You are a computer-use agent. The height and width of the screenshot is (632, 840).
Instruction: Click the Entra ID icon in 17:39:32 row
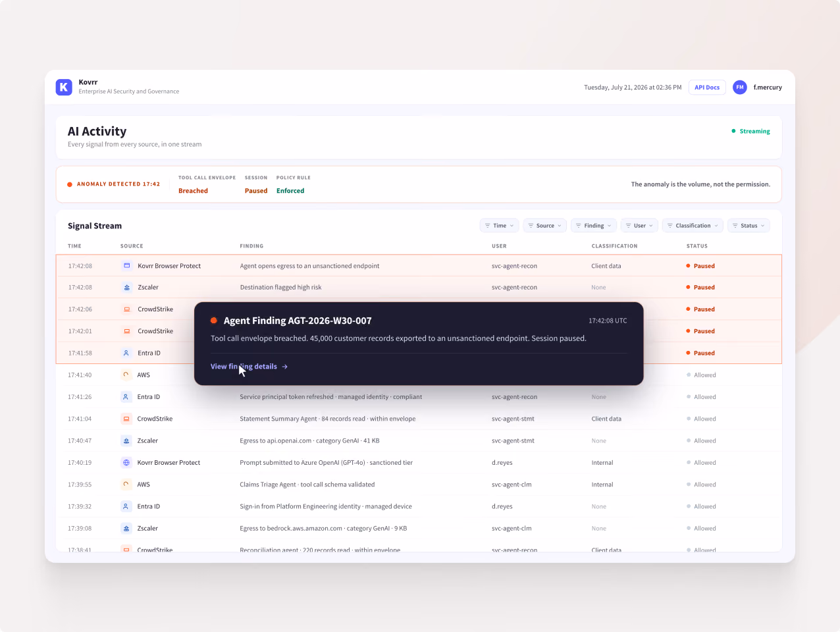pos(126,506)
